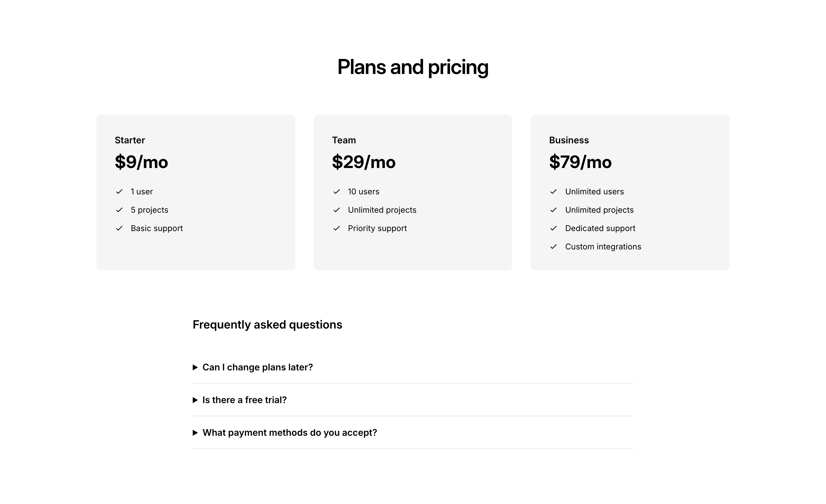Click Business plan's "Unlimited projects" text
The image size is (826, 504).
click(599, 210)
